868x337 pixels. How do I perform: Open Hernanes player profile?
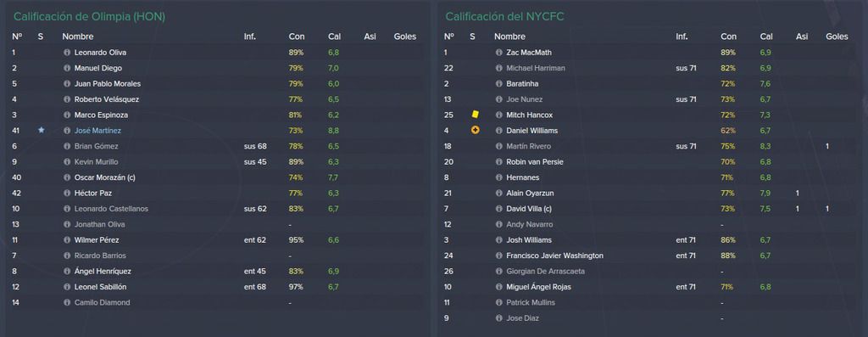(522, 178)
